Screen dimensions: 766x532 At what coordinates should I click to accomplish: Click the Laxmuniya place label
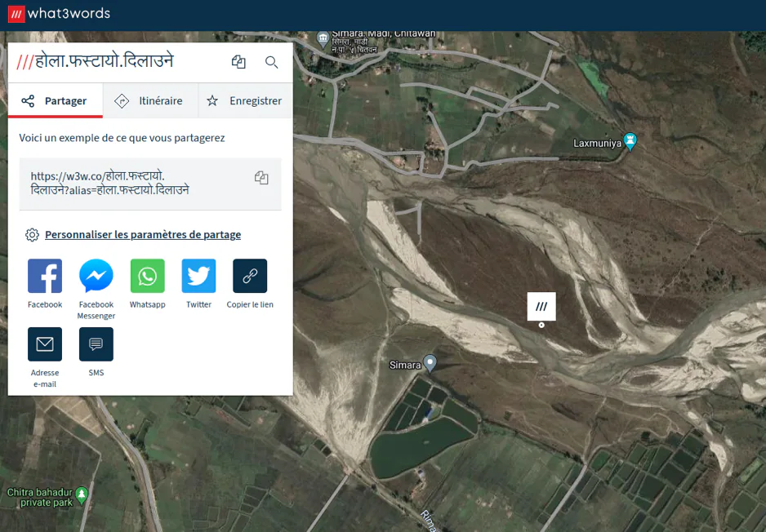pos(597,143)
